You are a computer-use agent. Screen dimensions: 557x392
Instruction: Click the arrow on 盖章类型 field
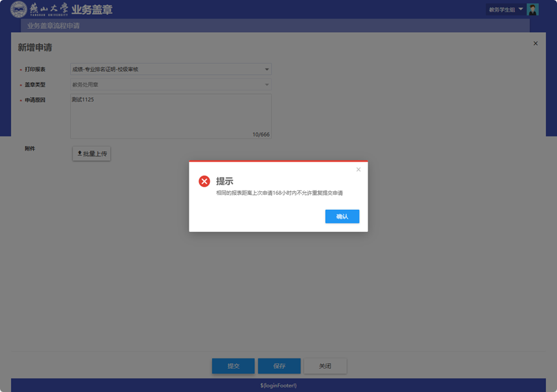[x=267, y=85]
